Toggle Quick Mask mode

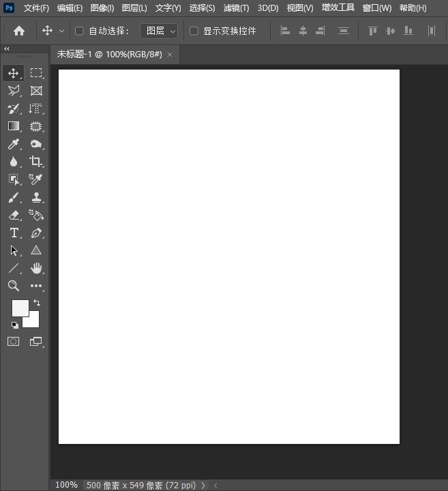tap(13, 342)
